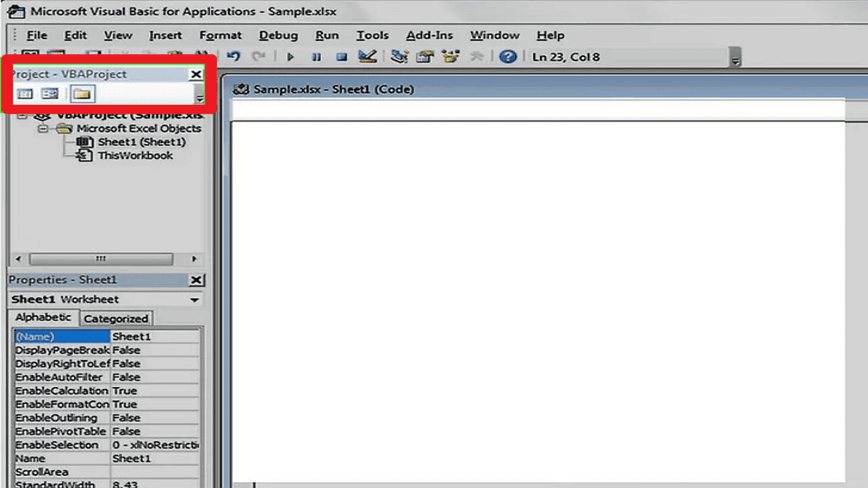868x488 pixels.
Task: Select the DisplayRightToLeft property row
Action: (107, 363)
